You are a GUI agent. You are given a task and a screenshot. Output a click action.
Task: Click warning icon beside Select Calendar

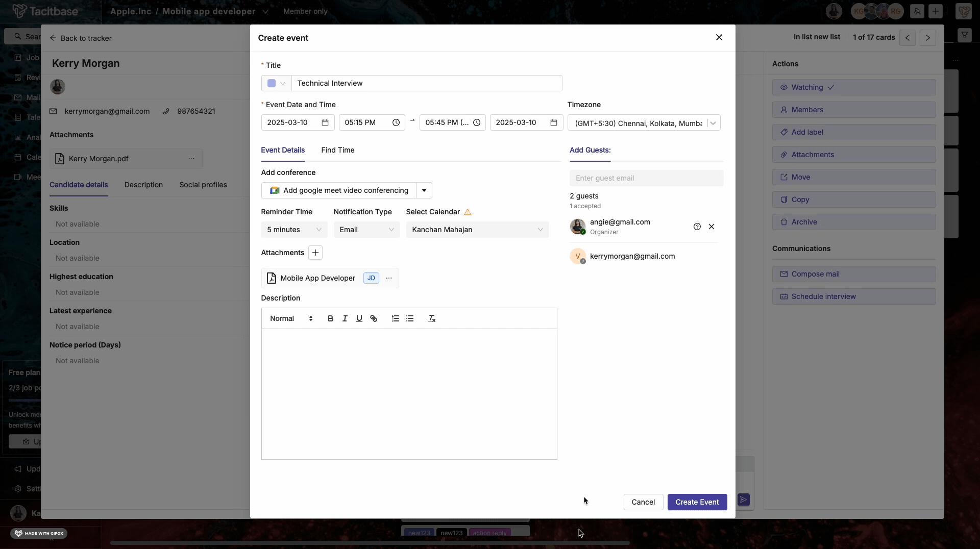[468, 212]
